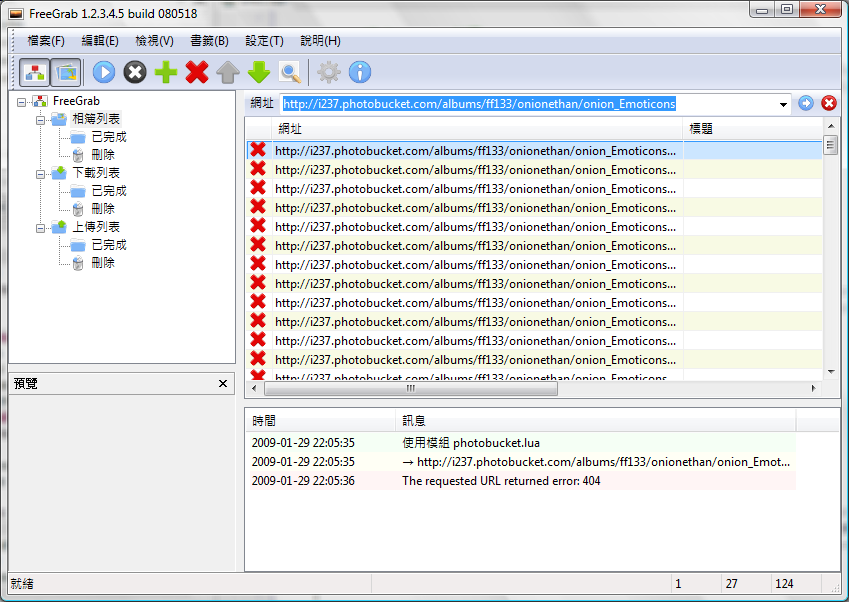
Task: Open settings with the gear icon
Action: pos(328,72)
